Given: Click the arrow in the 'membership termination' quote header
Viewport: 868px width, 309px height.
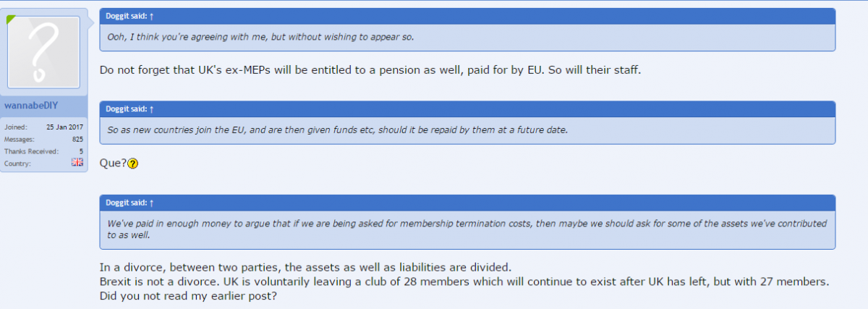Looking at the screenshot, I should tap(151, 203).
